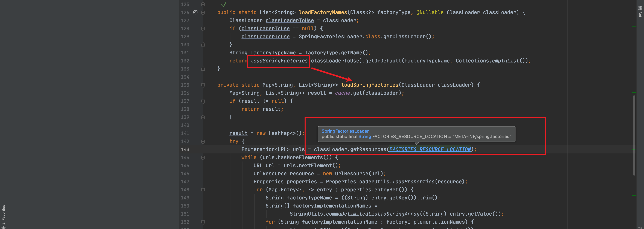Click factoryImplementationNames variable on line 150
The image size is (644, 229).
[x=332, y=206]
